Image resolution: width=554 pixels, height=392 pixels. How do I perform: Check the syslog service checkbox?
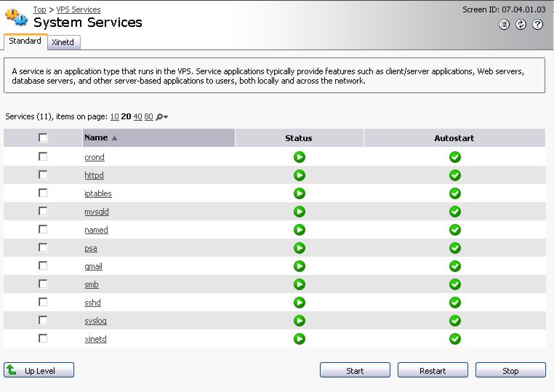coord(43,320)
